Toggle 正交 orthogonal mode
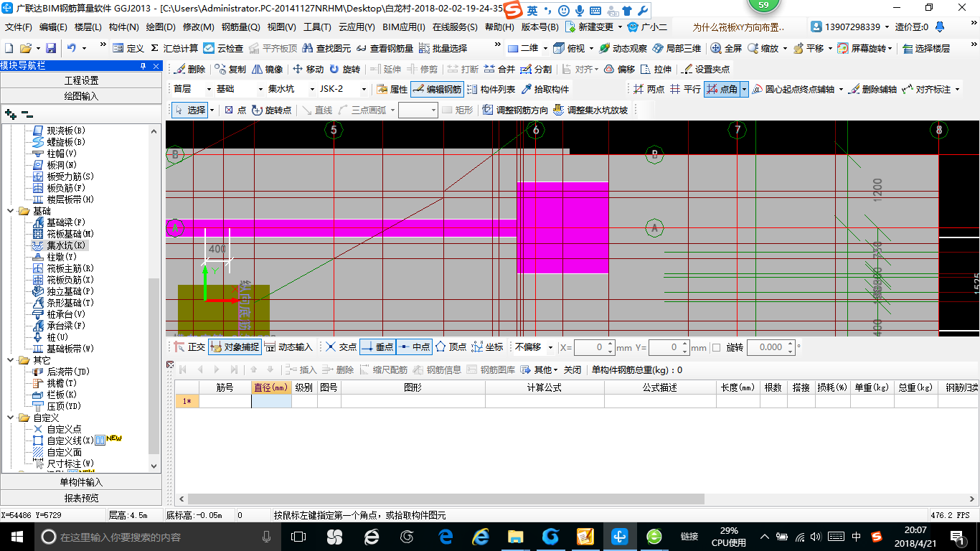This screenshot has width=980, height=551. [x=189, y=347]
